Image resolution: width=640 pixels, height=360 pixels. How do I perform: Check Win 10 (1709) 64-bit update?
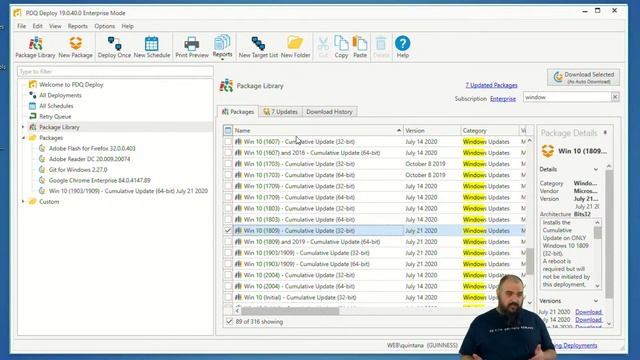click(x=228, y=197)
